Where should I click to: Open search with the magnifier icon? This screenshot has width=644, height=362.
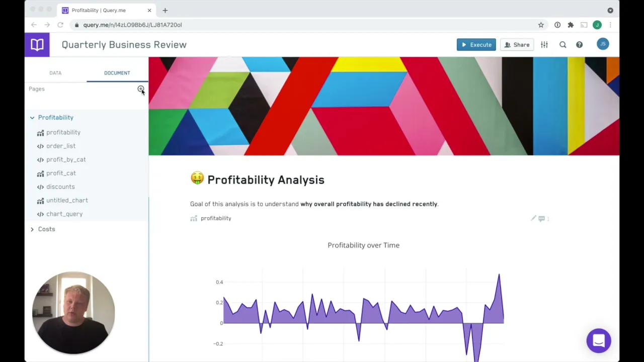(x=563, y=45)
